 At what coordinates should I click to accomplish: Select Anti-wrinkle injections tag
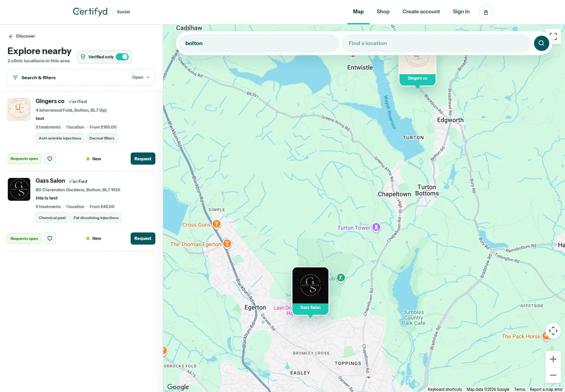click(60, 138)
